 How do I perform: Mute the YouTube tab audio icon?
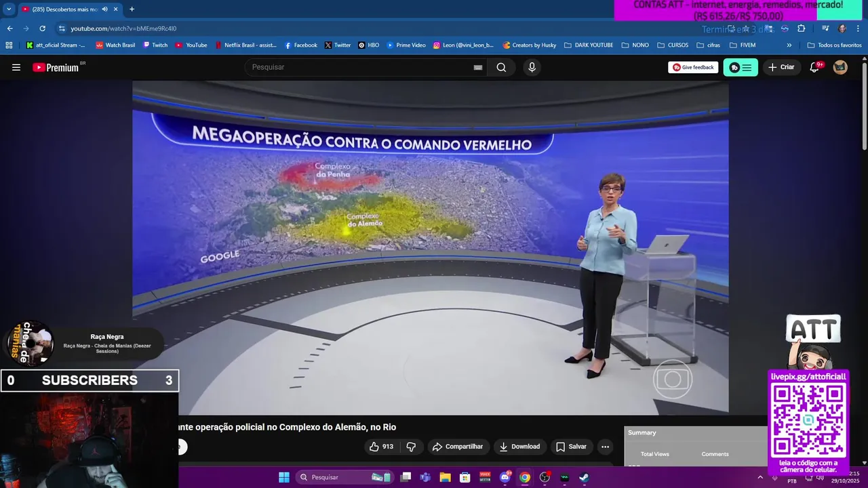coord(104,9)
